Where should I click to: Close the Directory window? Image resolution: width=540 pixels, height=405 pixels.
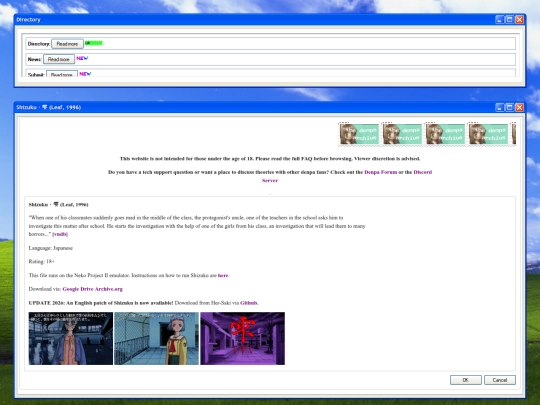coord(519,20)
